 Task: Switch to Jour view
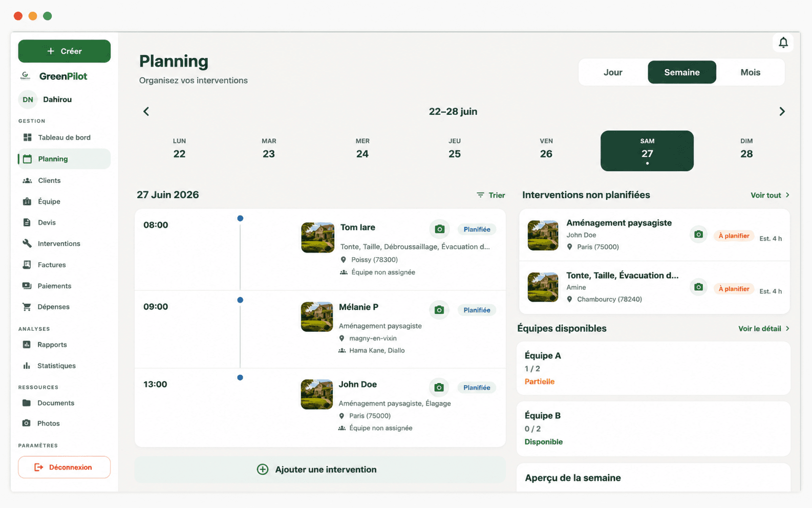(x=613, y=72)
